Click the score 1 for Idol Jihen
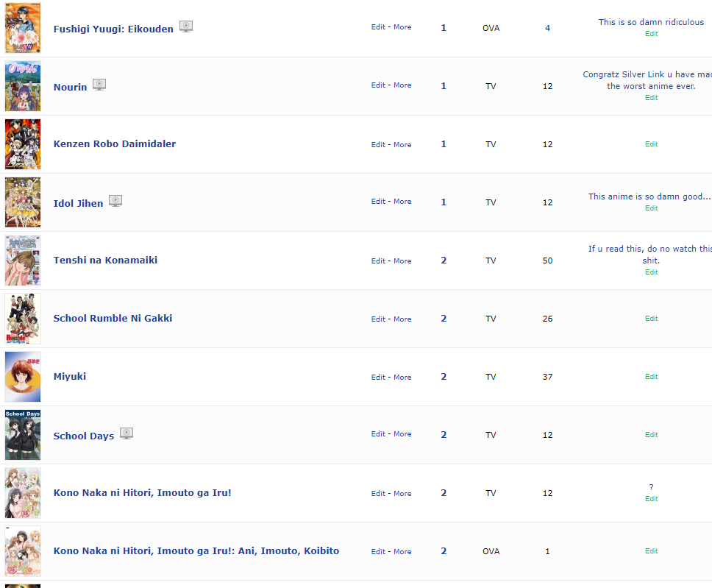Screen dimensions: 712x588 point(444,202)
